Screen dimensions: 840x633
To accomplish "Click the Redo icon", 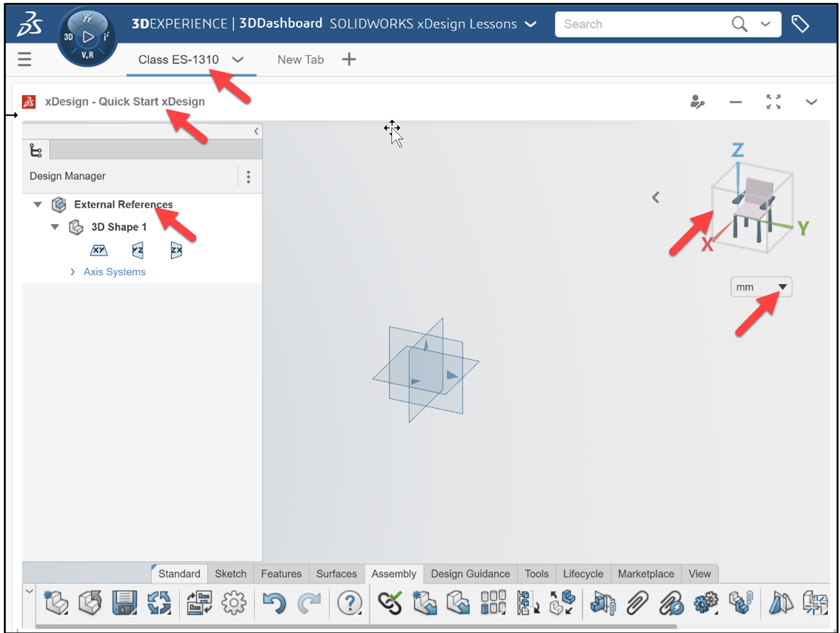I will tap(311, 603).
